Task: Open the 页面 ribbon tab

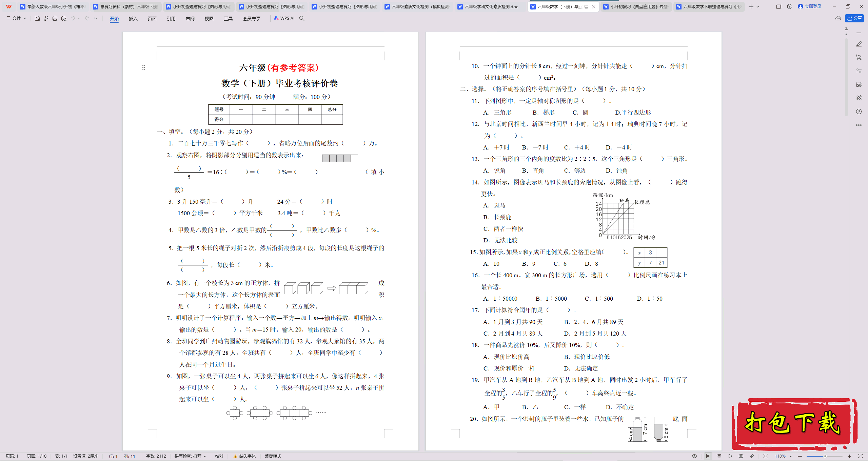Action: pyautogui.click(x=152, y=19)
